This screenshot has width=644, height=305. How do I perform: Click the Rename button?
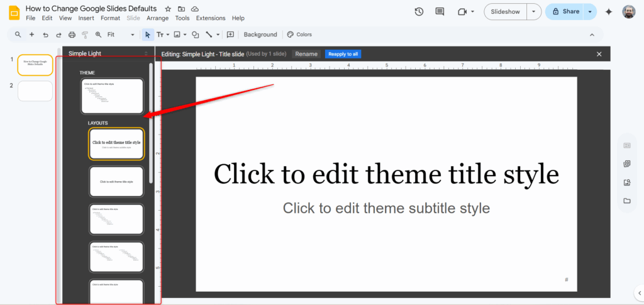coord(306,54)
